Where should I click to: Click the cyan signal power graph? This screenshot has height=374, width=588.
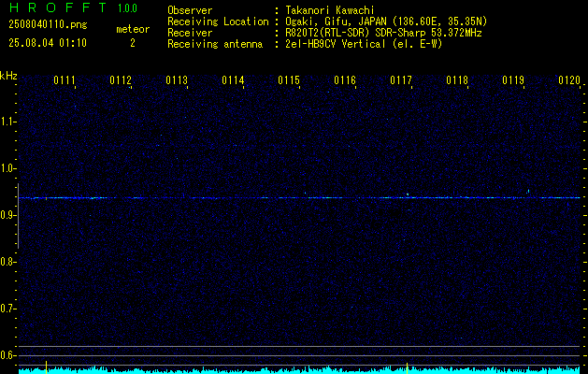tap(299, 370)
